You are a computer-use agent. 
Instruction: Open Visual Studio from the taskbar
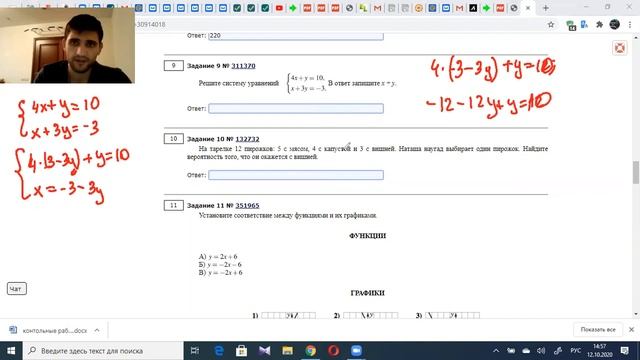(x=264, y=351)
